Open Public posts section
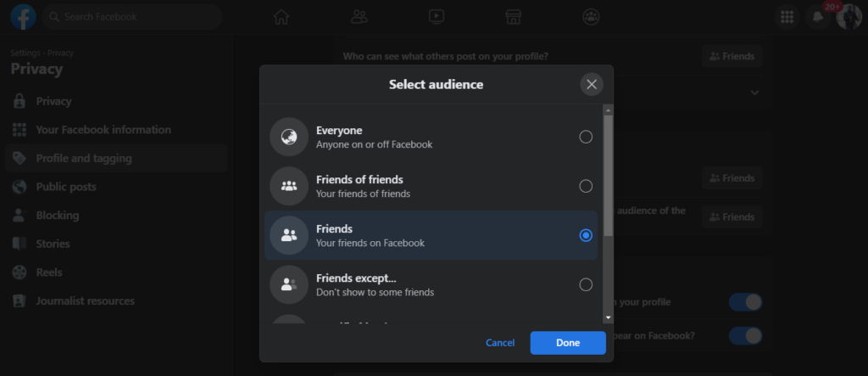Screen dimensions: 868x376 click(116, 187)
